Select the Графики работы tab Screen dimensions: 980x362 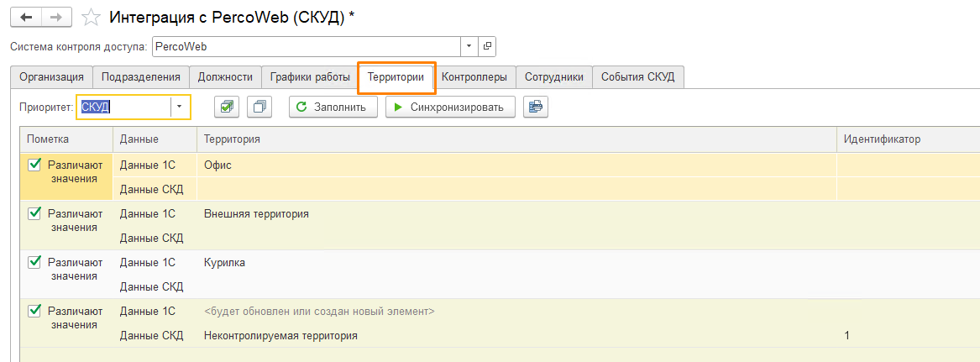point(310,77)
